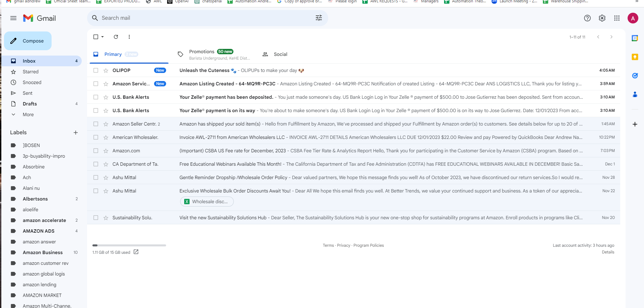Open the Absorbine label

(42, 167)
